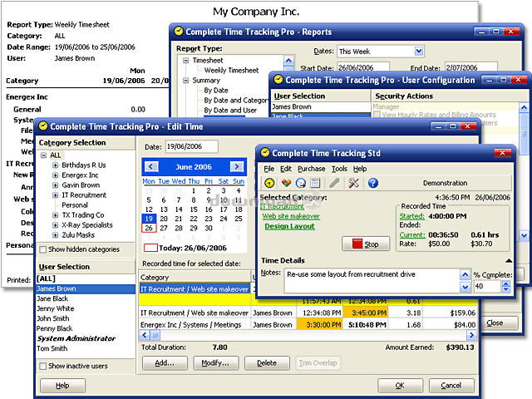
Task: Toggle Show inactive users checkbox
Action: click(x=44, y=366)
